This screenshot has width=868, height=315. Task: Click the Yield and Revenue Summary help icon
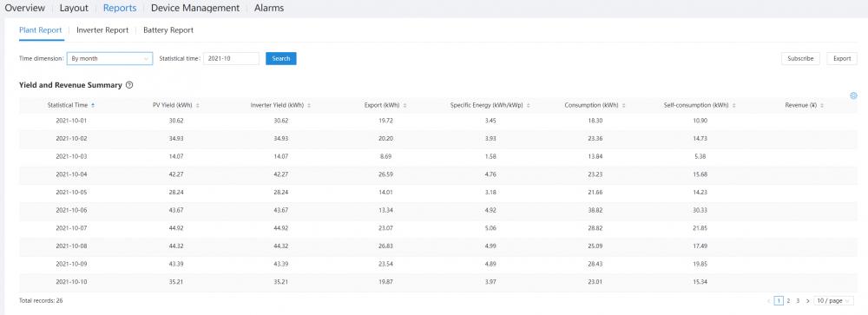coord(129,85)
